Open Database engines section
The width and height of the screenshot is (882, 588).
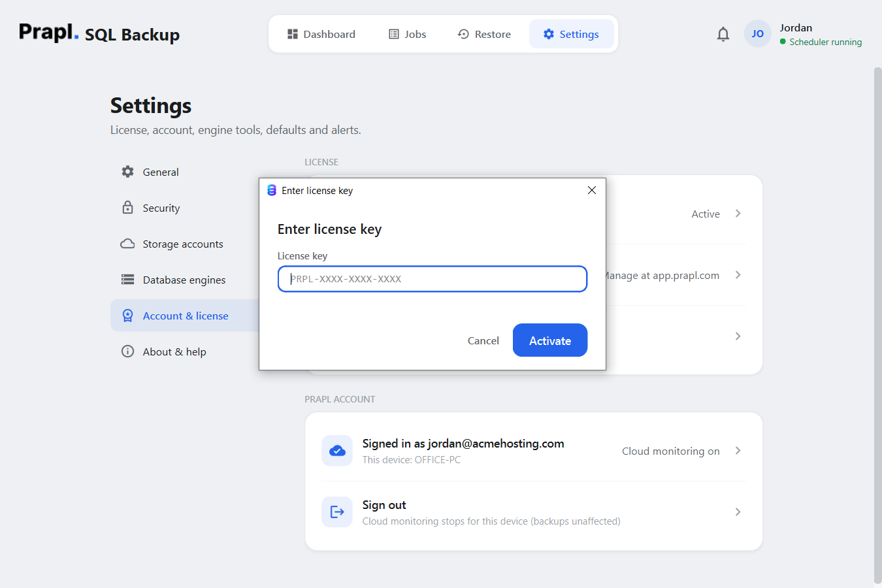click(186, 280)
